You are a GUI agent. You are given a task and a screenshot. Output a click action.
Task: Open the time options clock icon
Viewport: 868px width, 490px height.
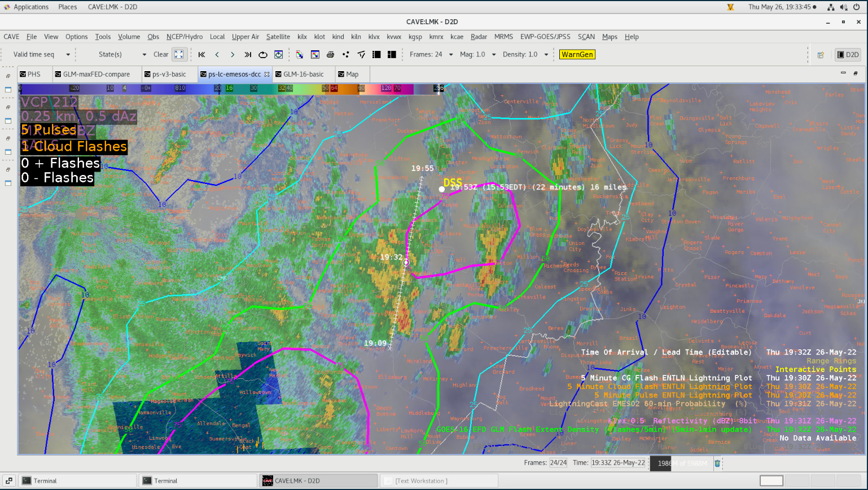point(278,55)
